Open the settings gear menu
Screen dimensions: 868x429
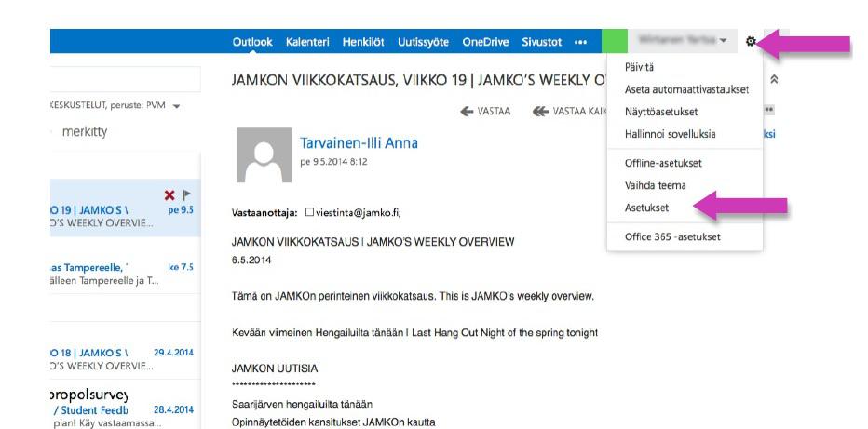751,42
